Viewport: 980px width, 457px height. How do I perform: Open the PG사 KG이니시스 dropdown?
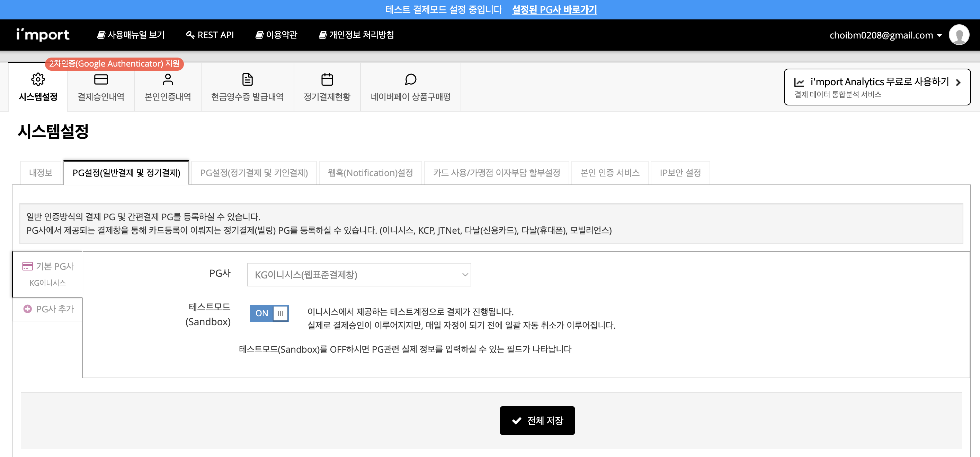359,275
